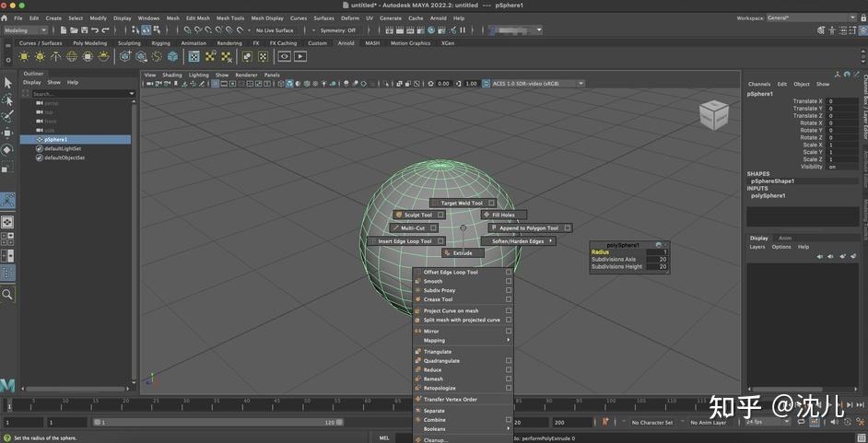Click the Subdivisions Axis value field
This screenshot has width=868, height=443.
(658, 260)
